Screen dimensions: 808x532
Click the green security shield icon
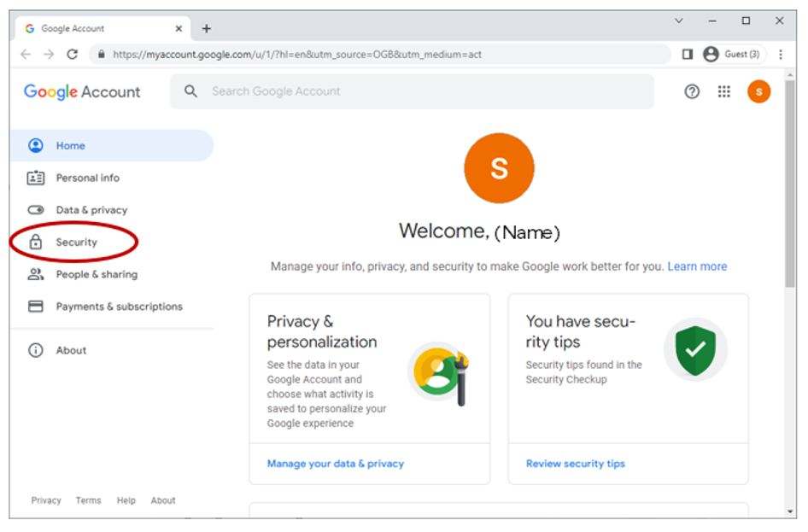(x=695, y=349)
